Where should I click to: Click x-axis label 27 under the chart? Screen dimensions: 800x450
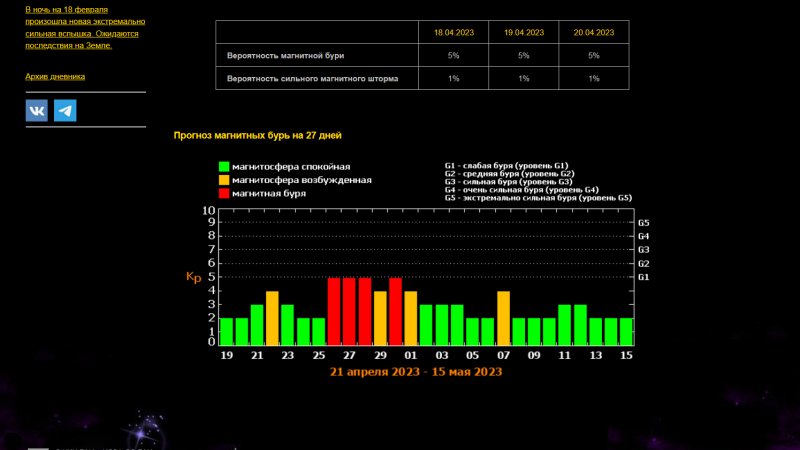tap(349, 355)
